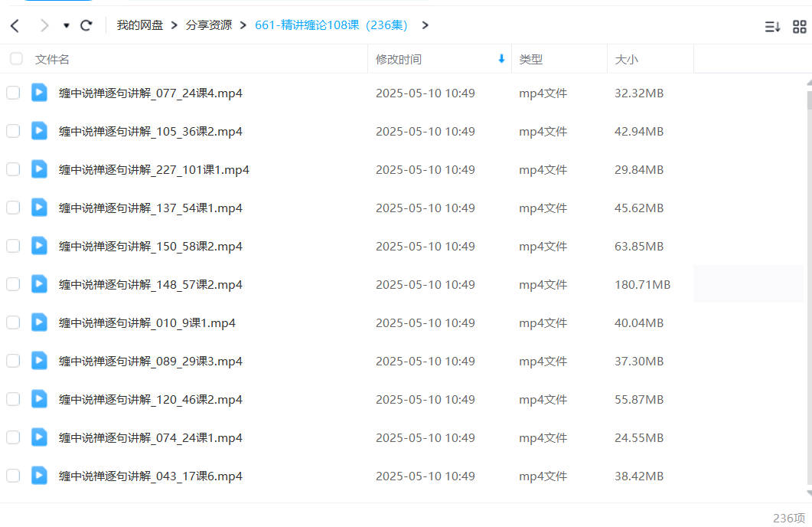The image size is (812, 527).
Task: Click video icon of 105_36课2.mp4
Action: 39,130
